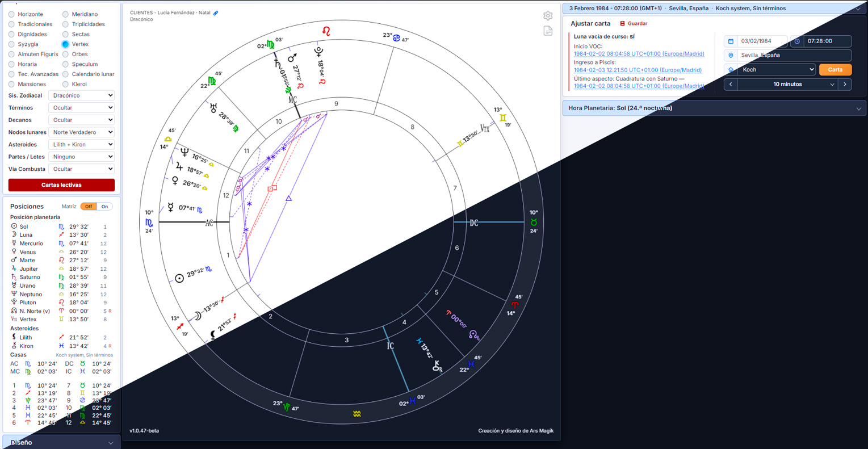Select the Tradicionales radio option
The width and height of the screenshot is (868, 449).
(x=11, y=24)
